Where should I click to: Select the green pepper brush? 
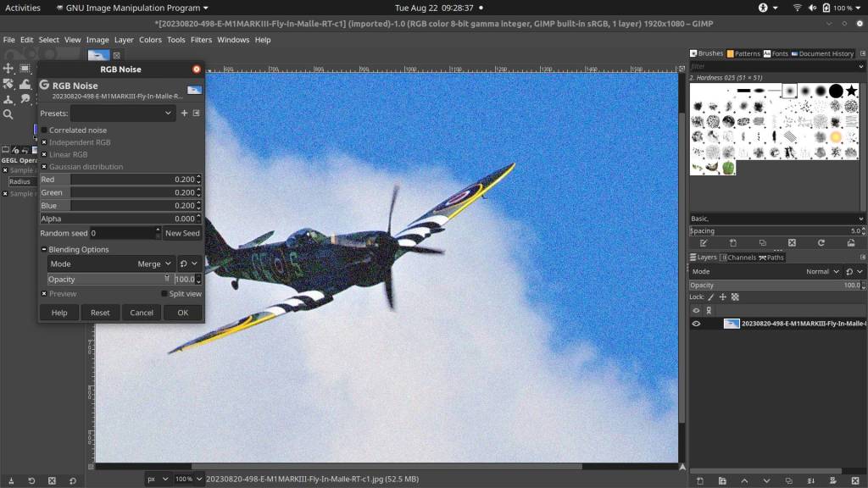[x=728, y=168]
